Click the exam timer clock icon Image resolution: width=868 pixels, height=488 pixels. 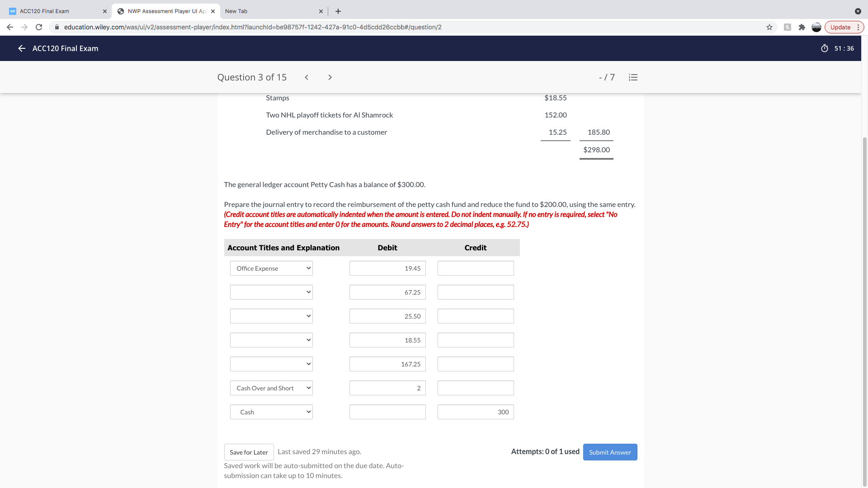click(x=825, y=48)
